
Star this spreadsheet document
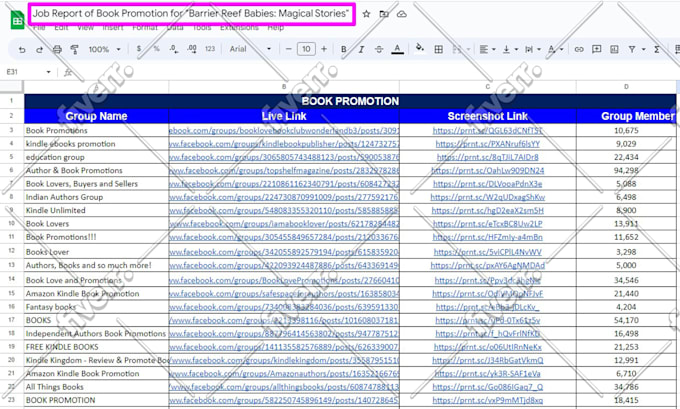[x=366, y=14]
